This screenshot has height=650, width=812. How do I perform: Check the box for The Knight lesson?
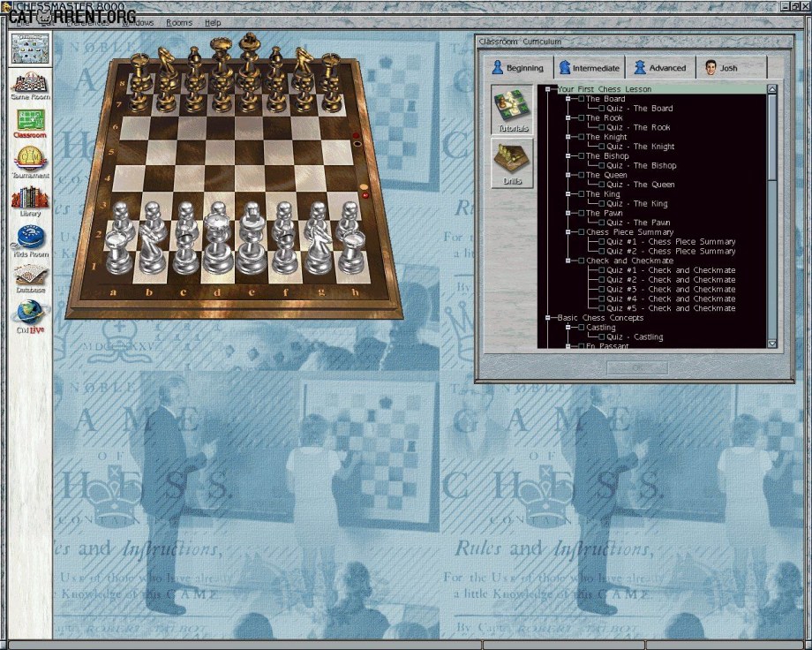coord(581,137)
